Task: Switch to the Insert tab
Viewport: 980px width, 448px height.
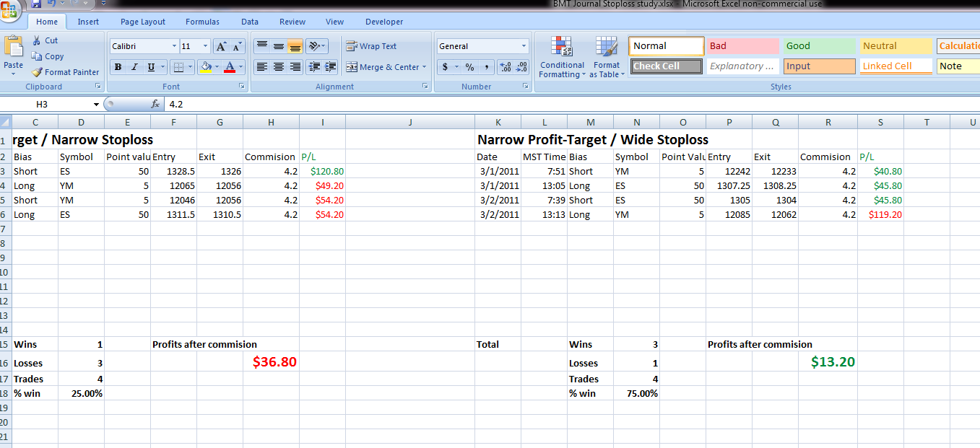Action: click(88, 22)
